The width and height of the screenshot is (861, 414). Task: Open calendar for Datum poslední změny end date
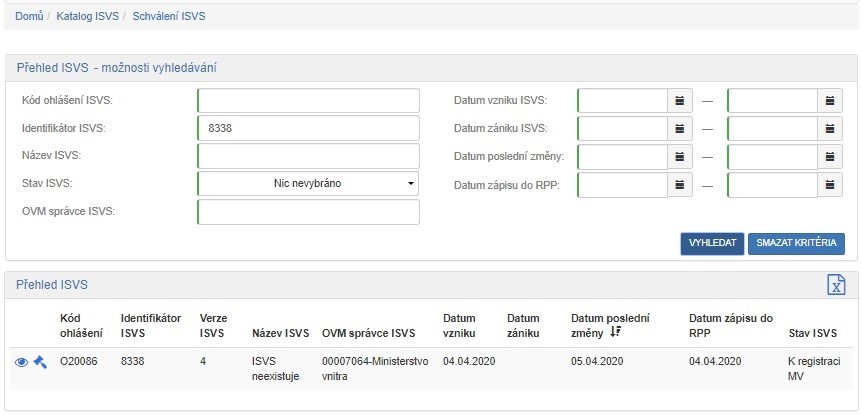tap(830, 157)
